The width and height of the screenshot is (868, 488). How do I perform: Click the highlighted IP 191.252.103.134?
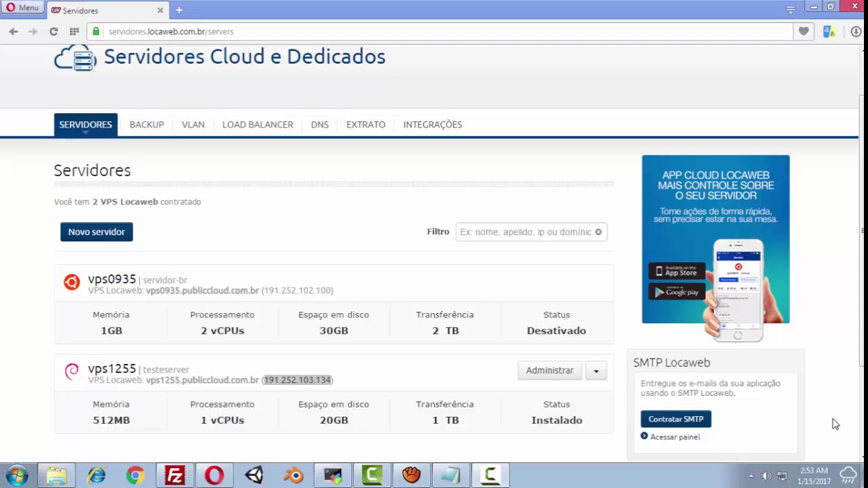tap(298, 380)
